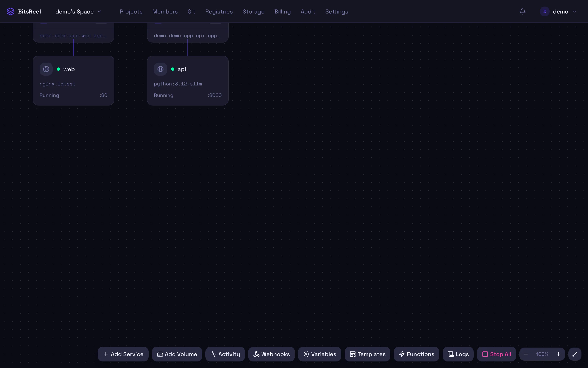Select the api service name
Viewport: 588px width, 368px height.
182,69
